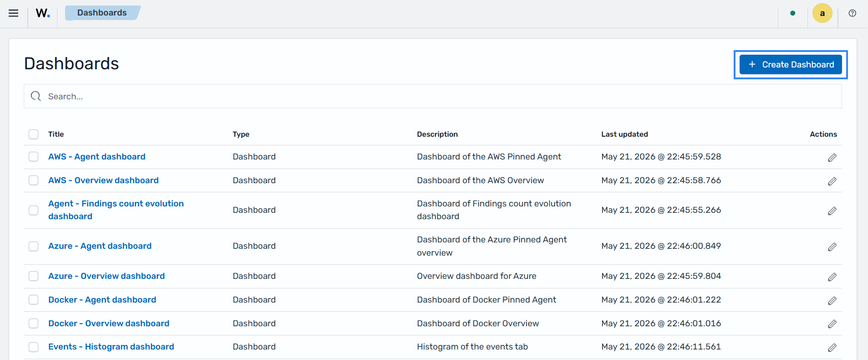868x360 pixels.
Task: Click 'Dashboard of Docker Pinned Agent' description
Action: click(x=486, y=300)
